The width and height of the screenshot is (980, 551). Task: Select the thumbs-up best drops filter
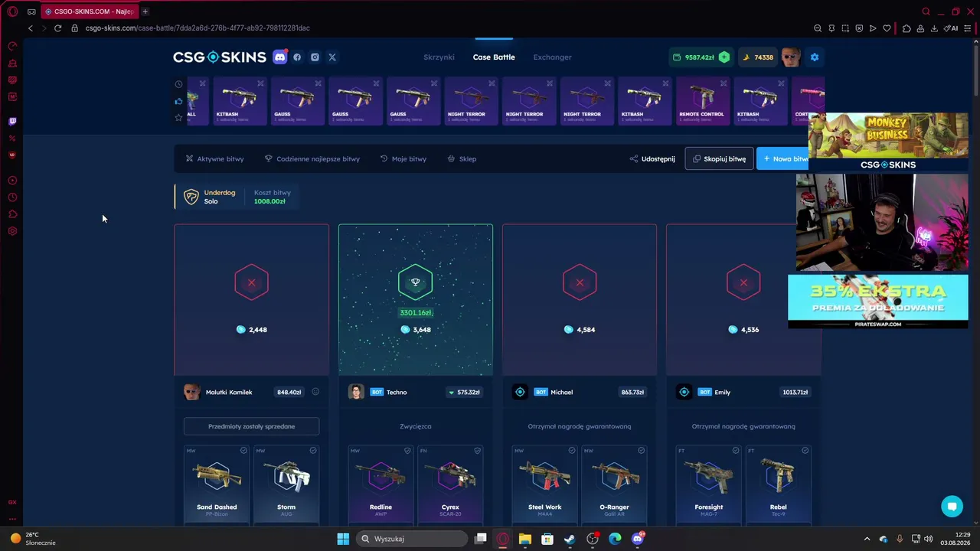pos(178,101)
